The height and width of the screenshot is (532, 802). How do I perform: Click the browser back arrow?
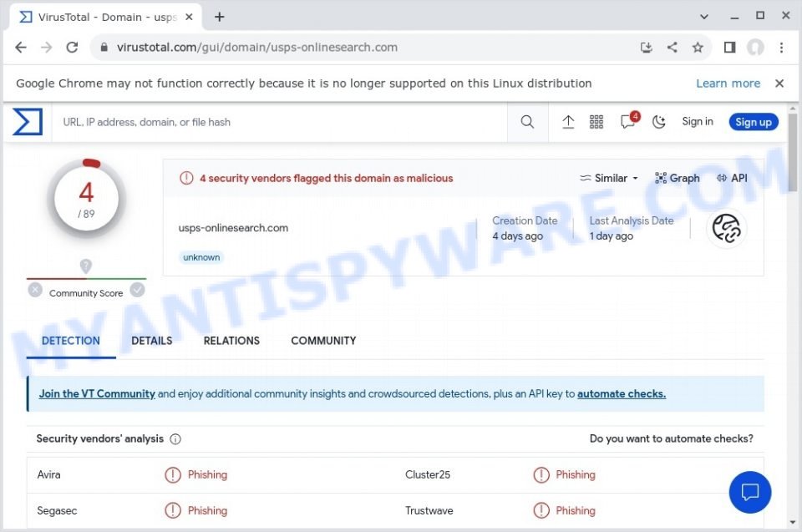[x=20, y=48]
